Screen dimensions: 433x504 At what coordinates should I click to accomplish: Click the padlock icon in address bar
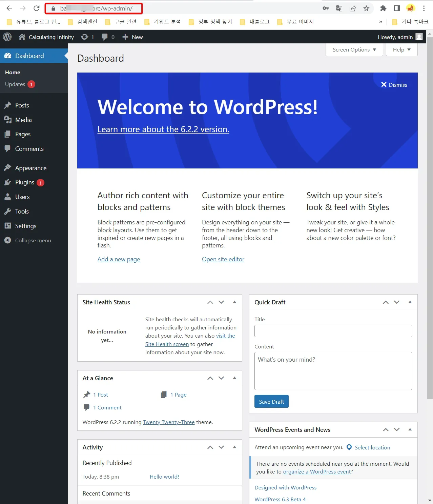click(53, 8)
